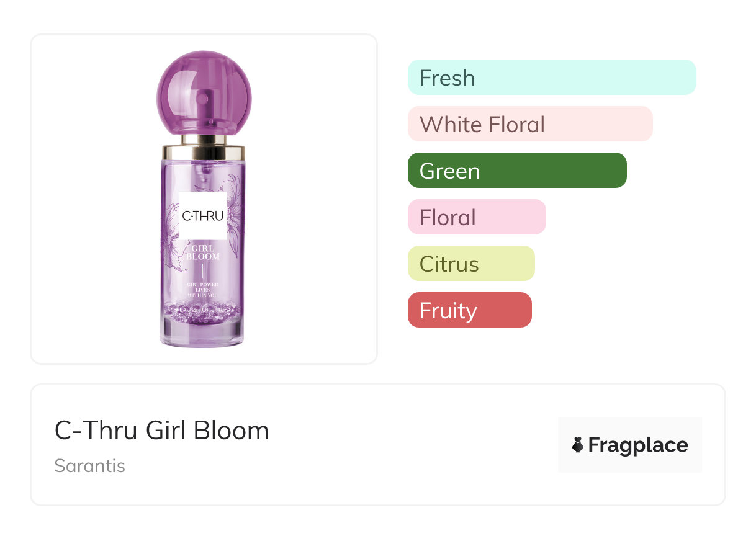Image resolution: width=756 pixels, height=536 pixels.
Task: Click the spray nozzle inside the cap
Action: click(203, 99)
